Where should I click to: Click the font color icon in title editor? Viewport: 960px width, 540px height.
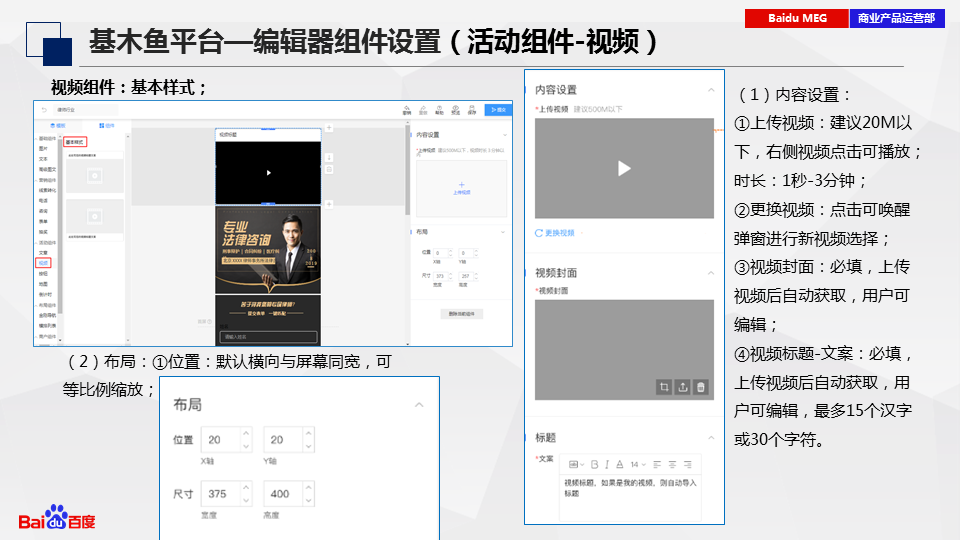click(x=620, y=465)
